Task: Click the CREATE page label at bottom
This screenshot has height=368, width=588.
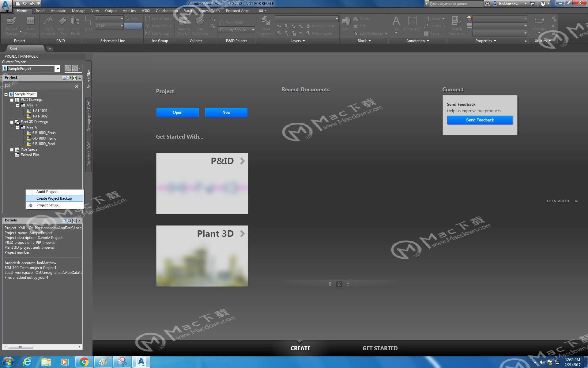Action: tap(300, 348)
